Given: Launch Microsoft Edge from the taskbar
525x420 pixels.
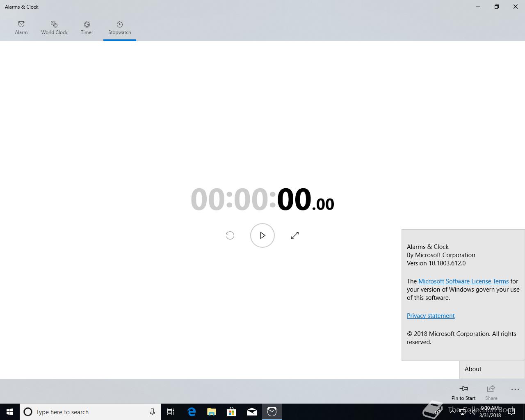Looking at the screenshot, I should click(192, 412).
